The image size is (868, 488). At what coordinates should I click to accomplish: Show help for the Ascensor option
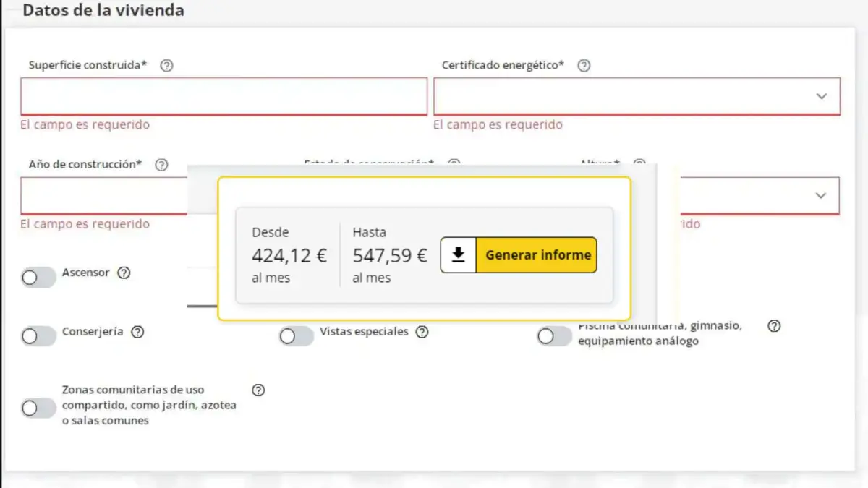[124, 273]
